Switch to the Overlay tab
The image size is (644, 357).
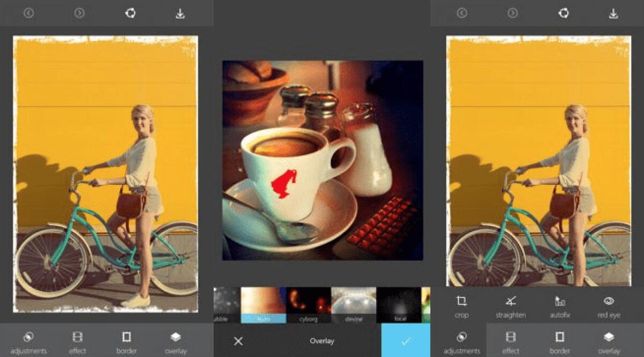(x=322, y=340)
